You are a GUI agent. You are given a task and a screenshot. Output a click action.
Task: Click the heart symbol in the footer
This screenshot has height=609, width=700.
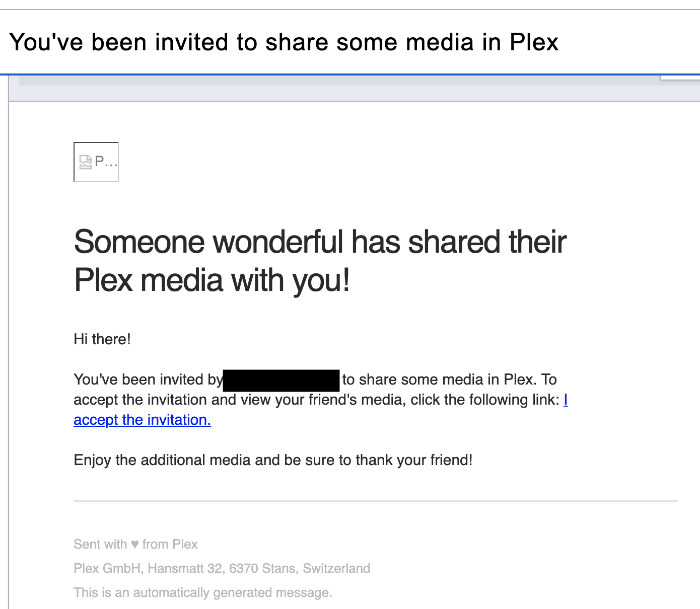click(135, 544)
